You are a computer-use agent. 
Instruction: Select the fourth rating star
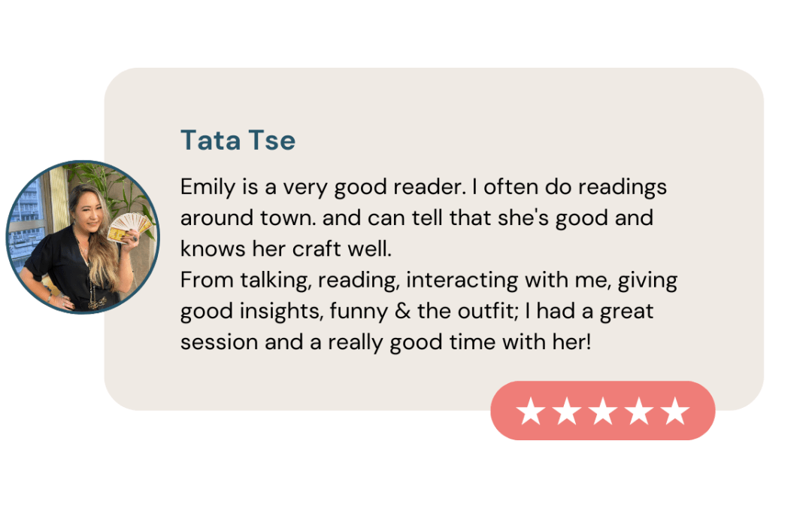pyautogui.click(x=639, y=412)
